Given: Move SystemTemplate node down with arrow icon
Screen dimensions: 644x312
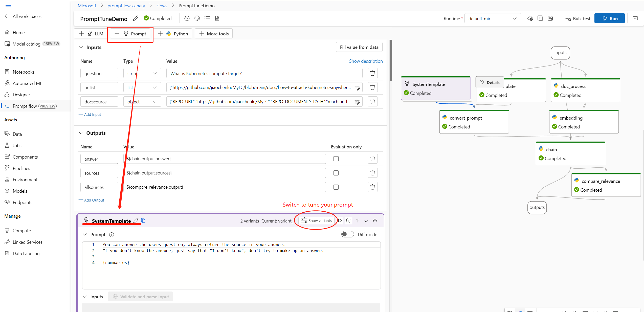Looking at the screenshot, I should click(366, 220).
